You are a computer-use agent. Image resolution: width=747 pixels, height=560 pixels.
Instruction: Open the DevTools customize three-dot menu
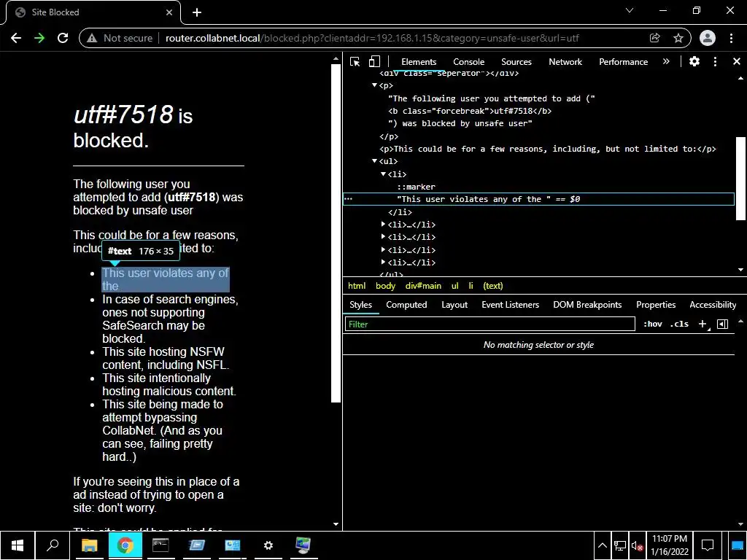point(715,61)
